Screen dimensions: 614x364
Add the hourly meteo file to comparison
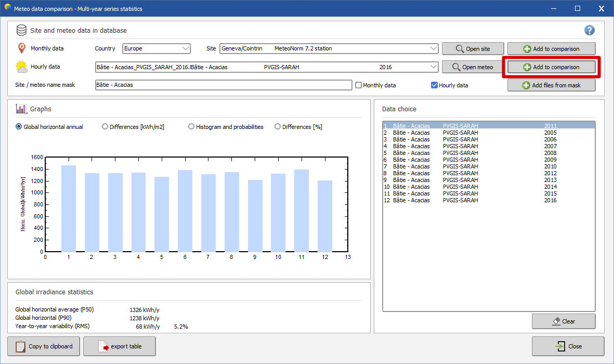tap(551, 67)
